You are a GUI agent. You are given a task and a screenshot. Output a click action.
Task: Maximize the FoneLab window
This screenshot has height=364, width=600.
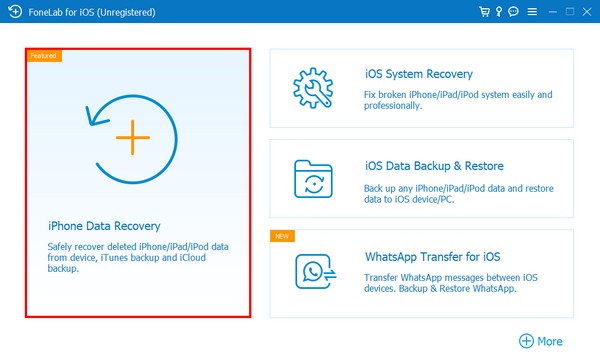click(570, 11)
